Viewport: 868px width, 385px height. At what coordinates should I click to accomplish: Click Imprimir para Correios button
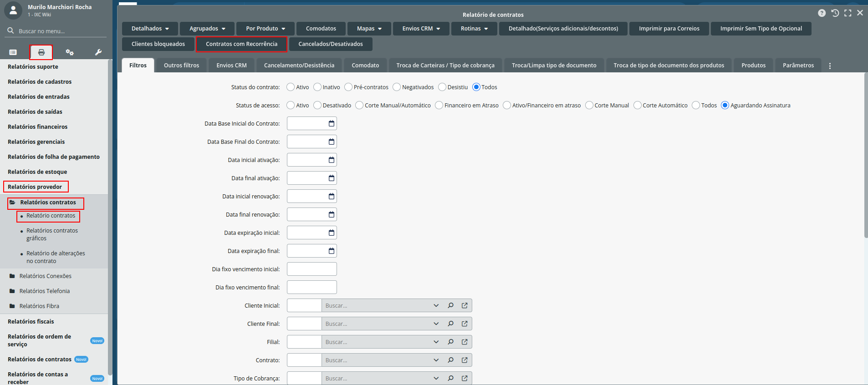[x=669, y=29]
